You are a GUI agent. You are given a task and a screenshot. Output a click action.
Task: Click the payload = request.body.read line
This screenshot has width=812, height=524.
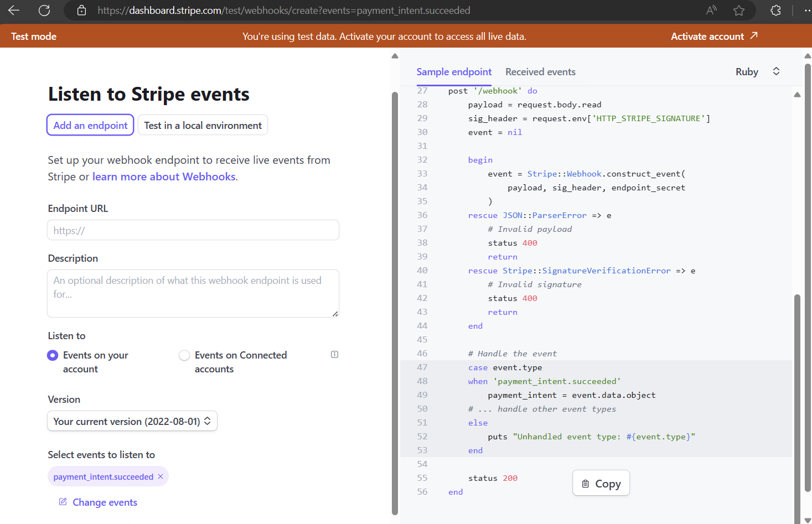point(535,105)
